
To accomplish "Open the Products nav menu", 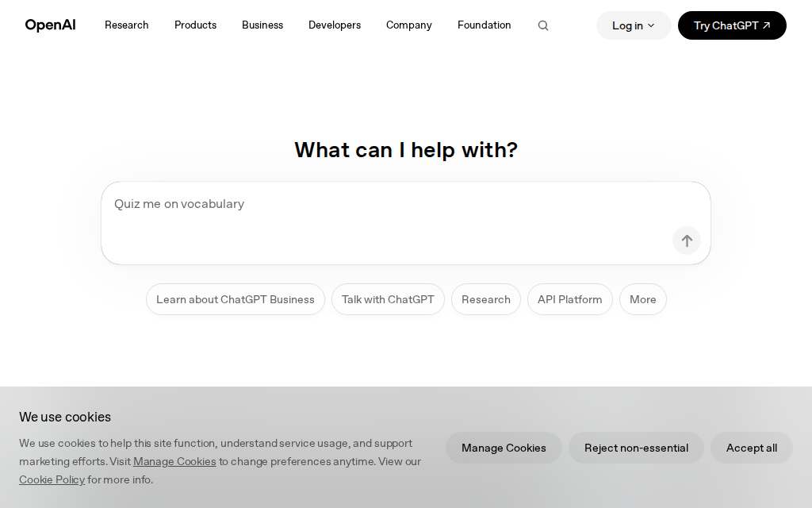I will click(195, 25).
